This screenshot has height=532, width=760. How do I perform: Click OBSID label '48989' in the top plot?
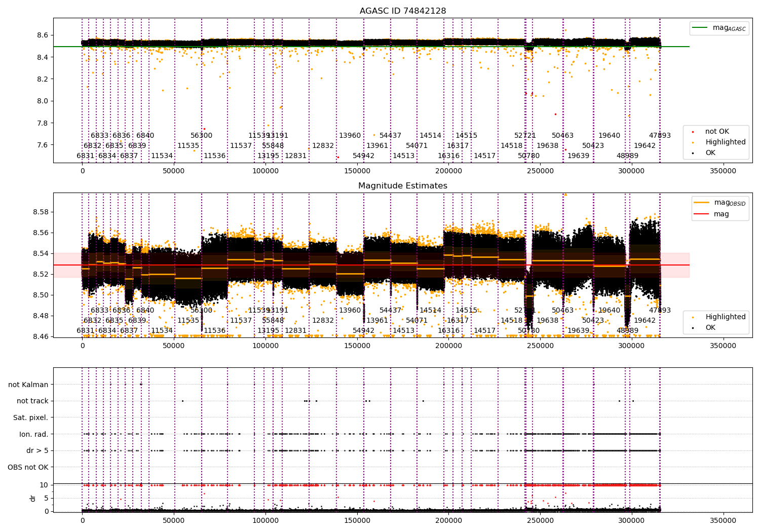pos(628,156)
